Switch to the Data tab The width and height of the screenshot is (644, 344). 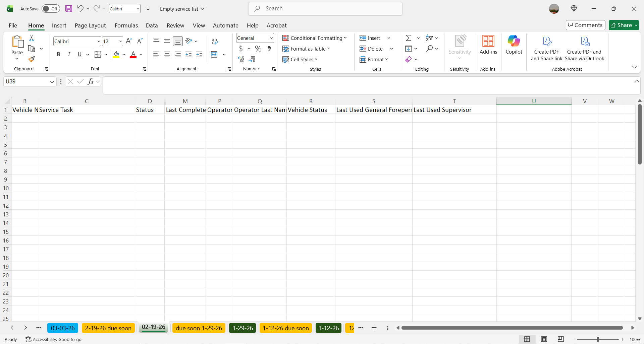(152, 25)
